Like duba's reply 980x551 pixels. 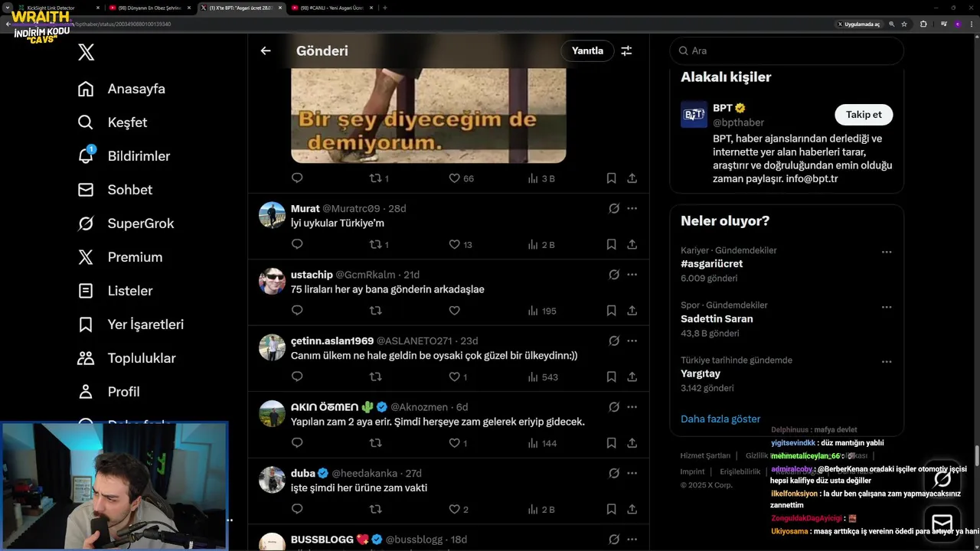[458, 510]
